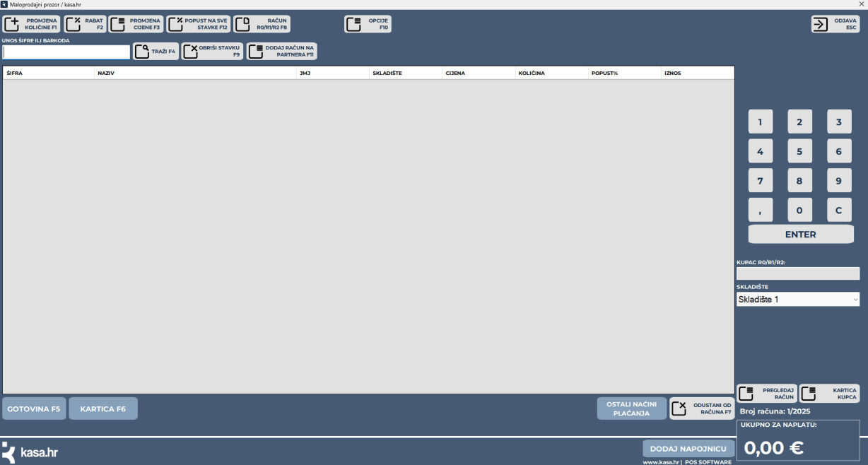Open Pregledaj račun receipt viewer
This screenshot has height=465, width=868.
(x=767, y=394)
